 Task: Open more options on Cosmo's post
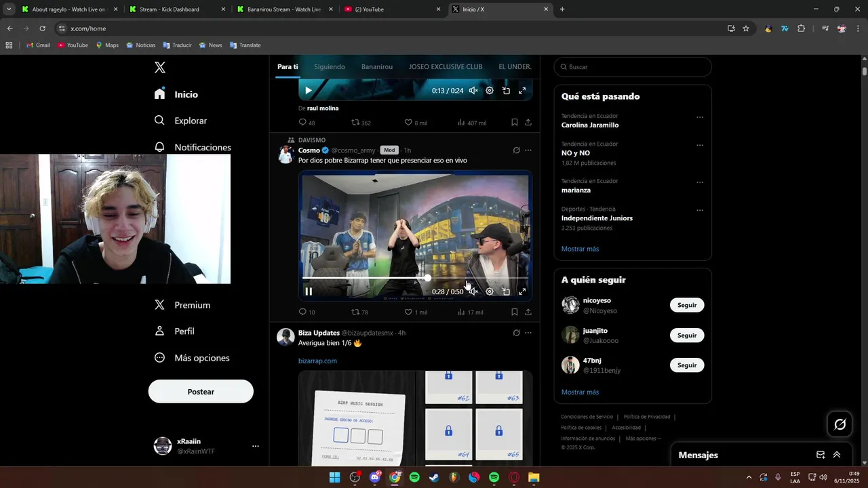coord(528,150)
